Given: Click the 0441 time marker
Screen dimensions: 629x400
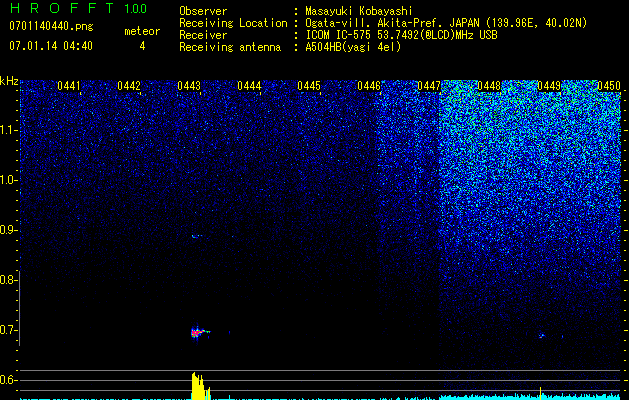Looking at the screenshot, I should pos(69,86).
